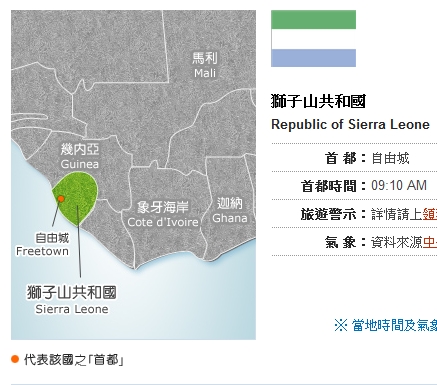This screenshot has width=437, height=385.
Task: Click the 'Guinea' label on map
Action: click(x=80, y=164)
